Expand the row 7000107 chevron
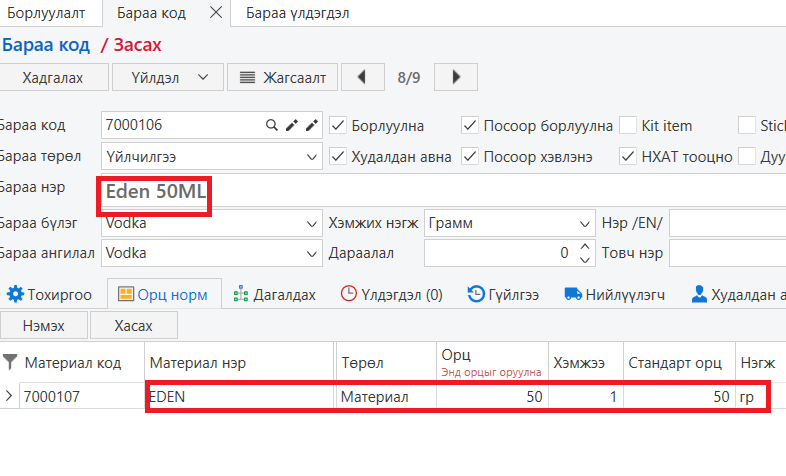This screenshot has width=786, height=476. coord(9,396)
